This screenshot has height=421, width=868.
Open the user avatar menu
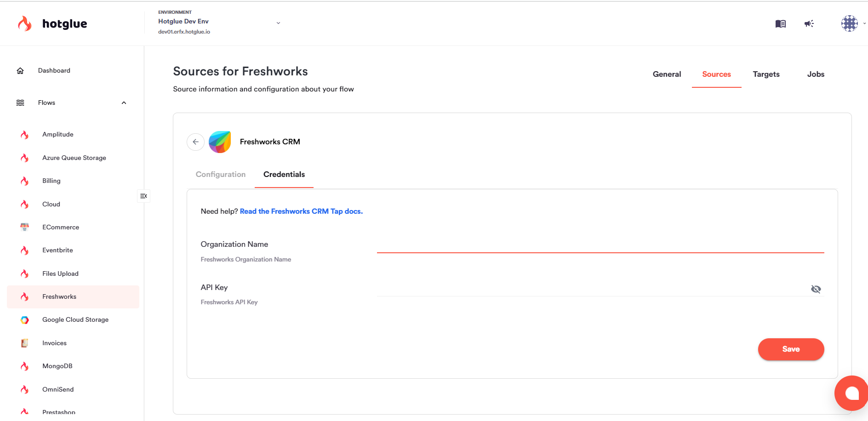[x=850, y=23]
